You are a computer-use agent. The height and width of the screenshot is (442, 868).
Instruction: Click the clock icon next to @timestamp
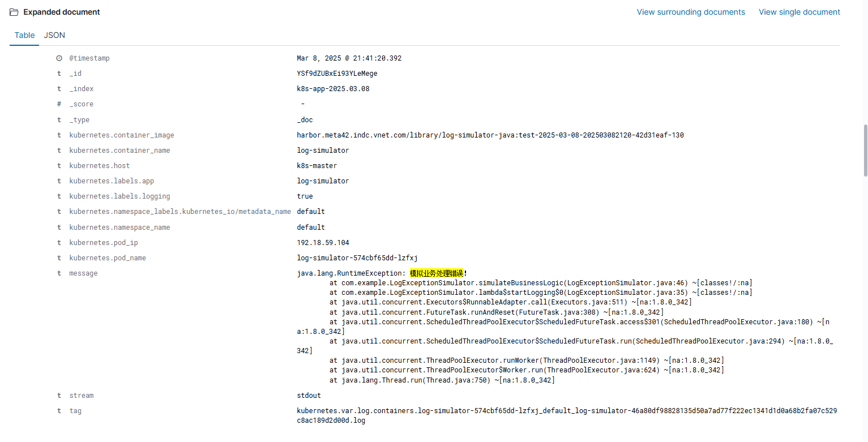coord(59,58)
